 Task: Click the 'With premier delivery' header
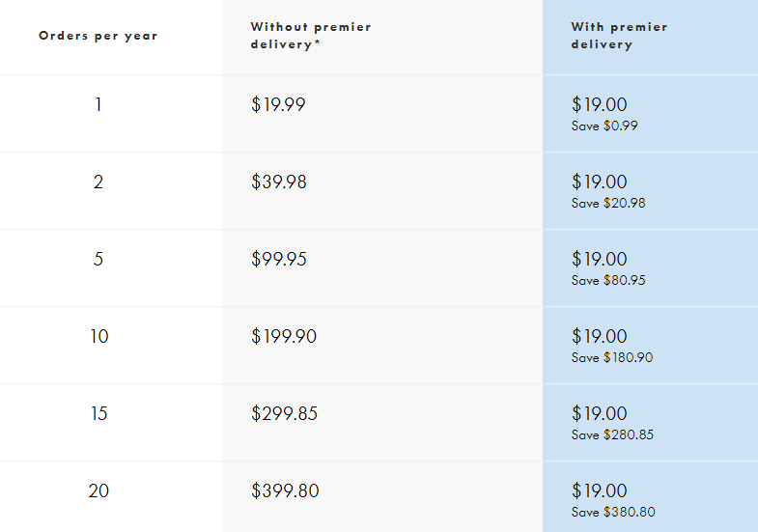(619, 36)
